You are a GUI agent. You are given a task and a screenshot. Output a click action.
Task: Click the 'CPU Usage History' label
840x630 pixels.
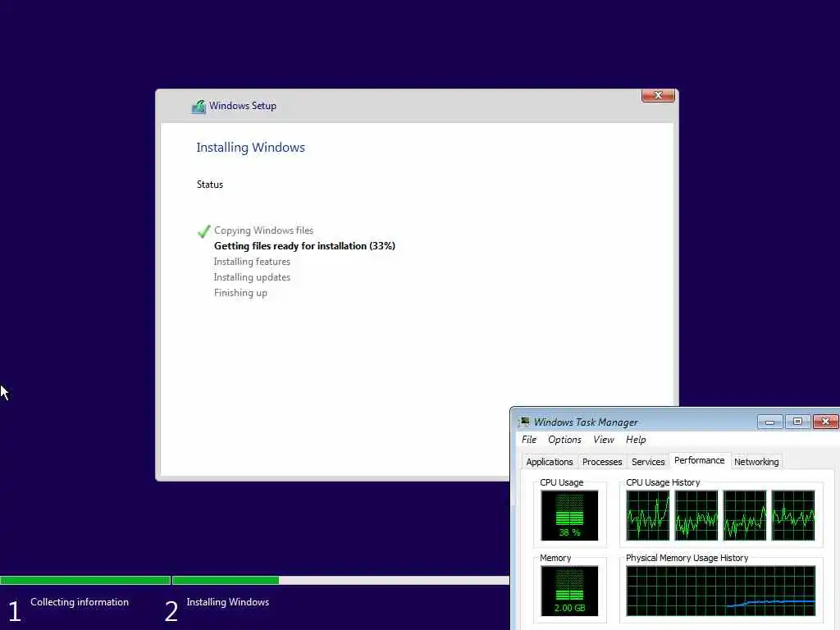(x=663, y=482)
